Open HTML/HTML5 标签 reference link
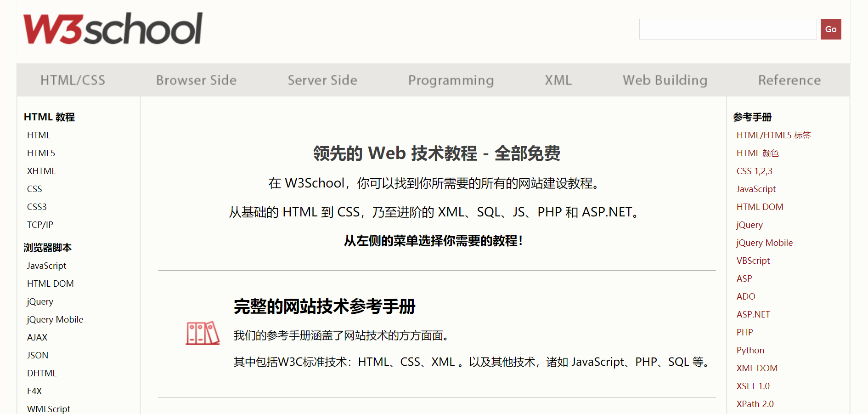The height and width of the screenshot is (414, 868). click(x=773, y=135)
